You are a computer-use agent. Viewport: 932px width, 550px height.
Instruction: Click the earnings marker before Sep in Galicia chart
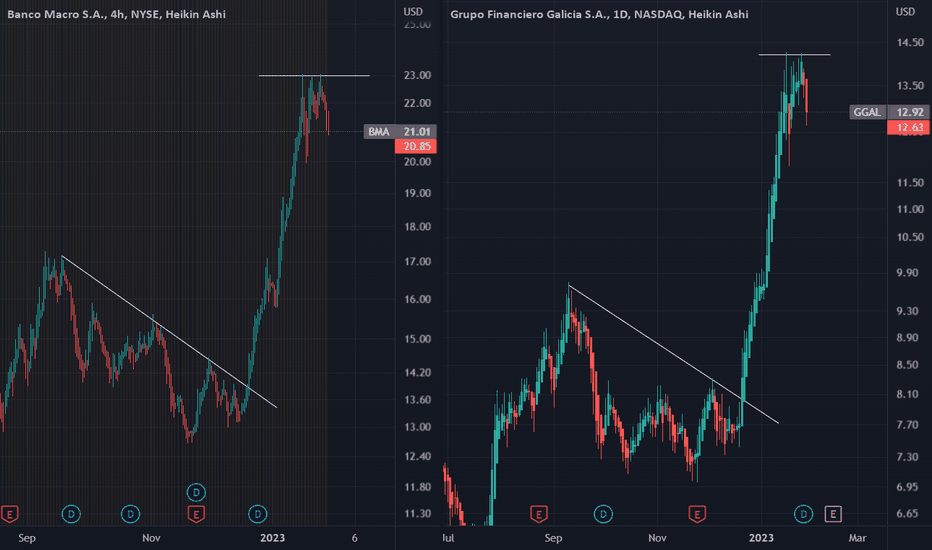coord(539,514)
